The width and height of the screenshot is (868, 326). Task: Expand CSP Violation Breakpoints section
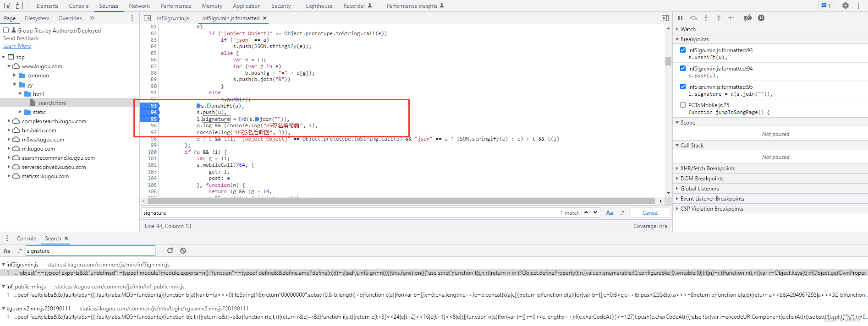[770, 209]
